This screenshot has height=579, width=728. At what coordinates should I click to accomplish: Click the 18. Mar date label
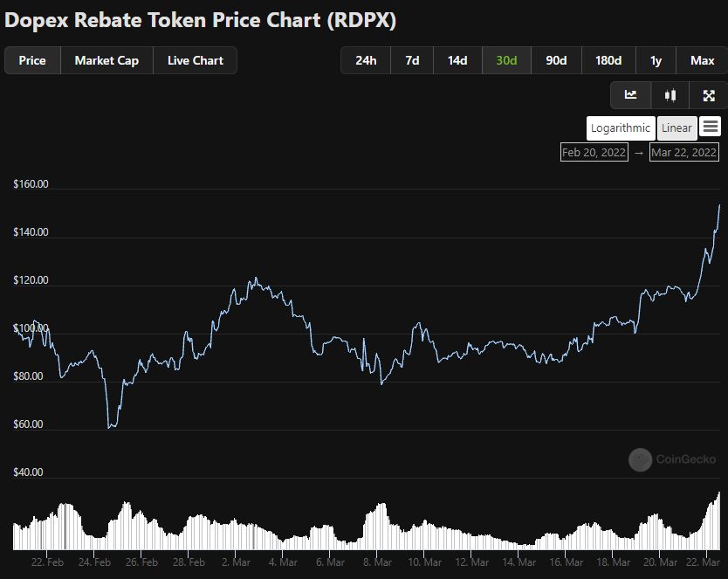[x=614, y=562]
